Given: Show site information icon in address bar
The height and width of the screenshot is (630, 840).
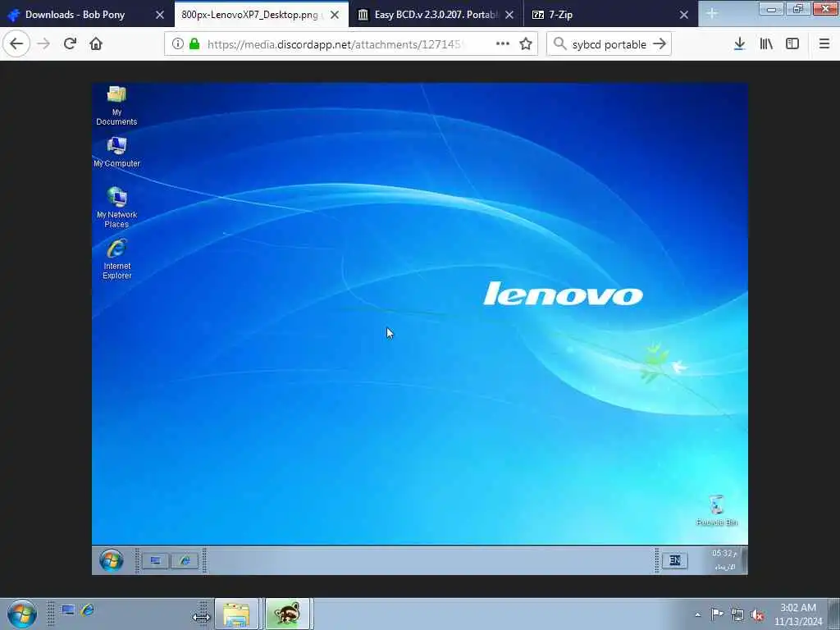Looking at the screenshot, I should (x=177, y=44).
